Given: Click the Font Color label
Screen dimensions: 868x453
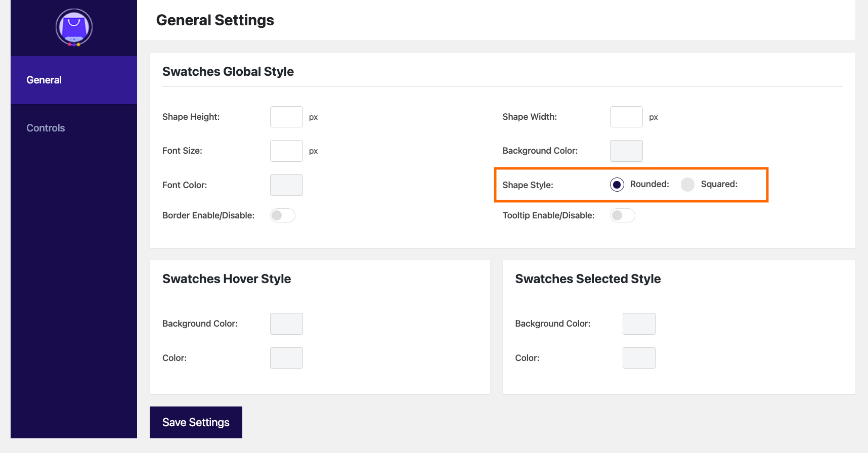Looking at the screenshot, I should coord(185,185).
